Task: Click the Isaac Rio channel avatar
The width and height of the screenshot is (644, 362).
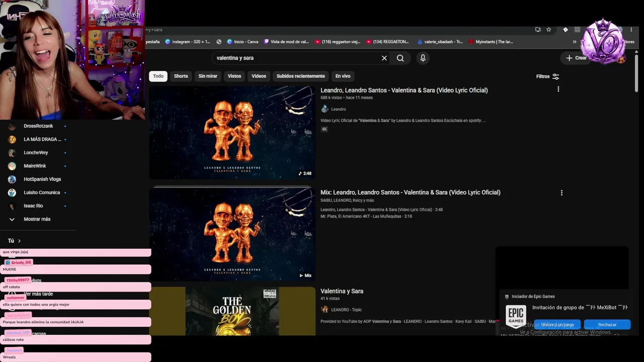Action: point(12,206)
